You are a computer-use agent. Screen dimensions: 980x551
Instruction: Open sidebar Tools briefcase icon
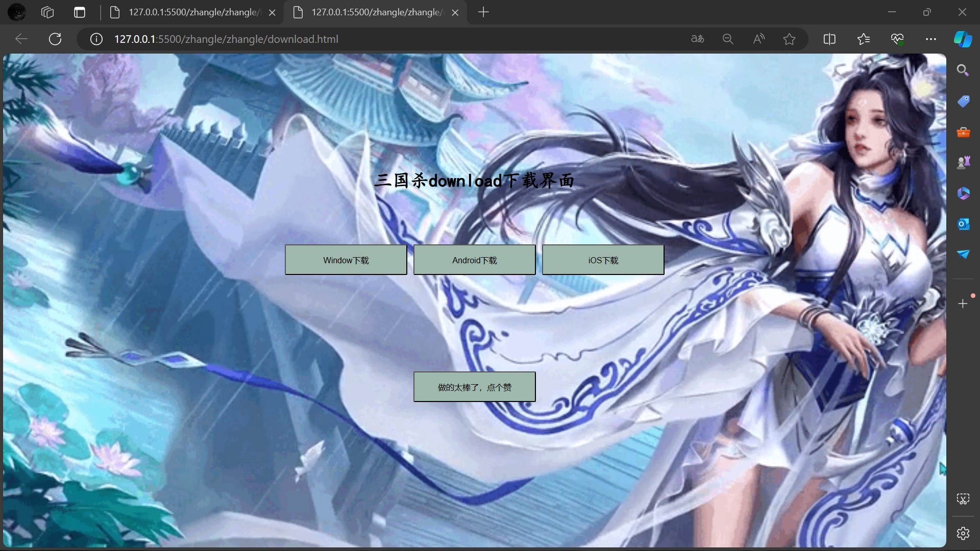(963, 132)
